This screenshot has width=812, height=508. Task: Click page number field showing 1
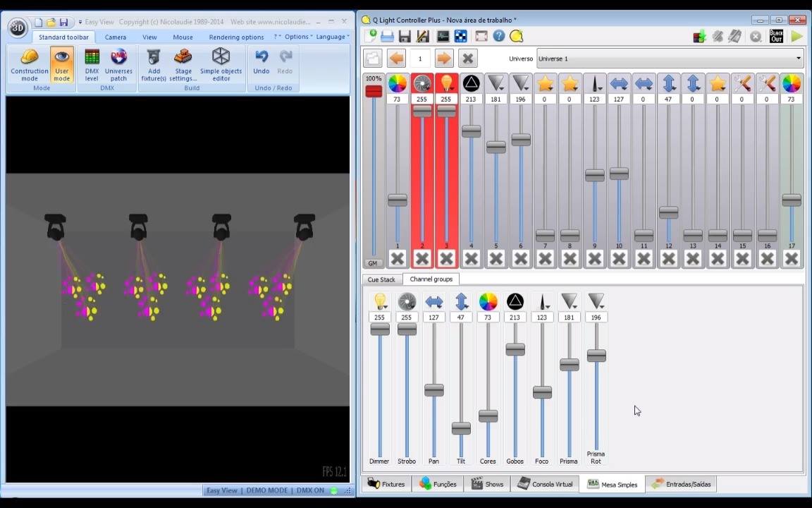pyautogui.click(x=420, y=58)
